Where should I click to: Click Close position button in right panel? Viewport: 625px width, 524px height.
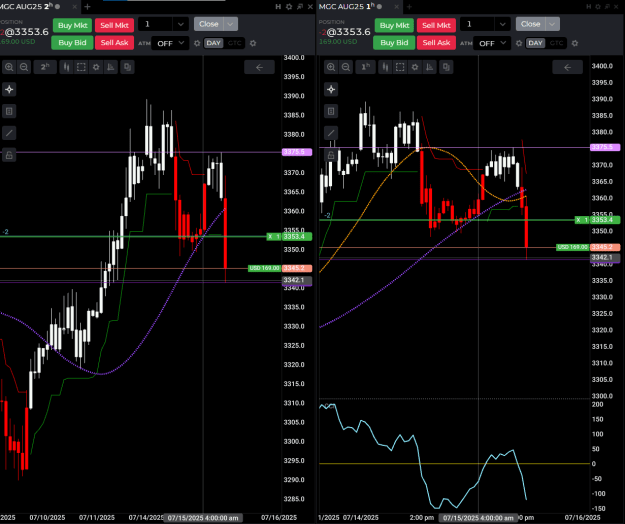530,24
